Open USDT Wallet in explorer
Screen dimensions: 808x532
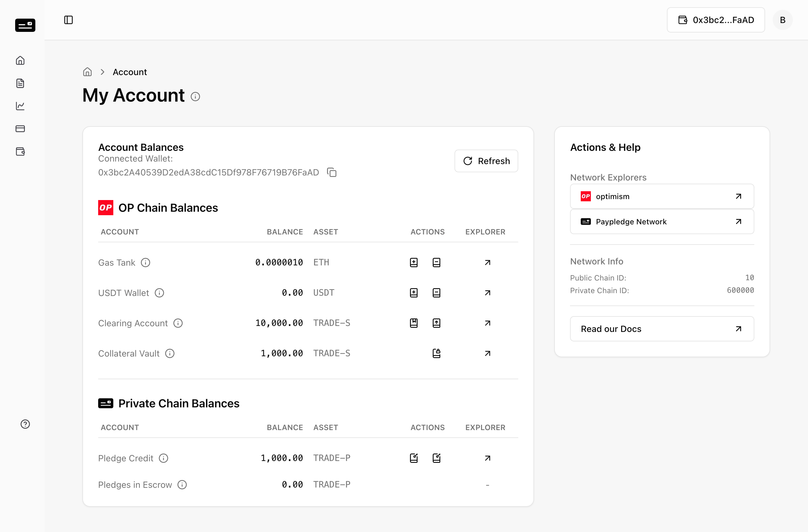(x=488, y=293)
